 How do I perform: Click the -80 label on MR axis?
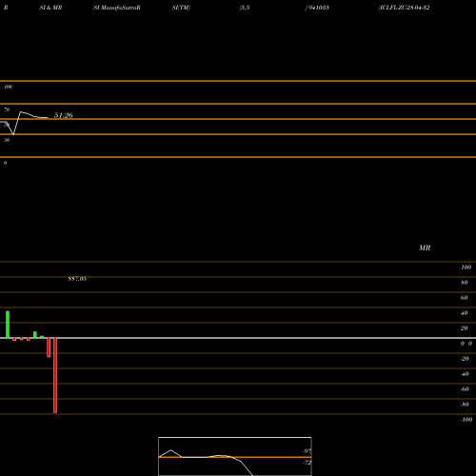click(x=465, y=405)
